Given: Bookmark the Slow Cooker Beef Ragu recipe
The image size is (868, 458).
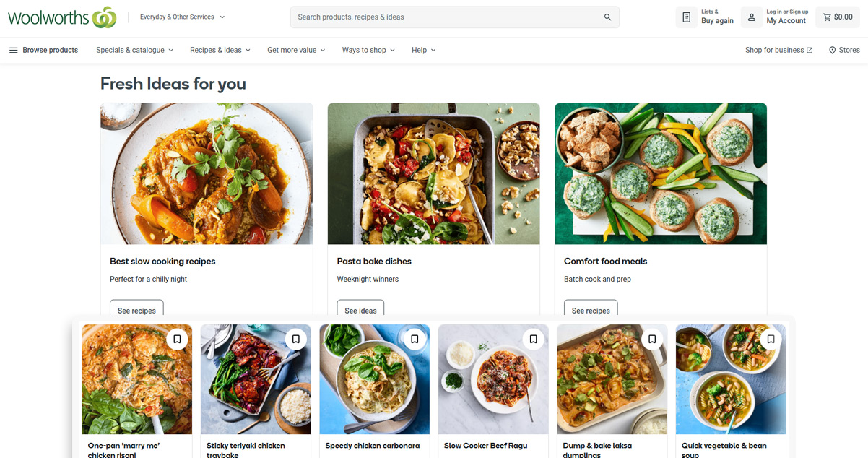Looking at the screenshot, I should tap(533, 340).
